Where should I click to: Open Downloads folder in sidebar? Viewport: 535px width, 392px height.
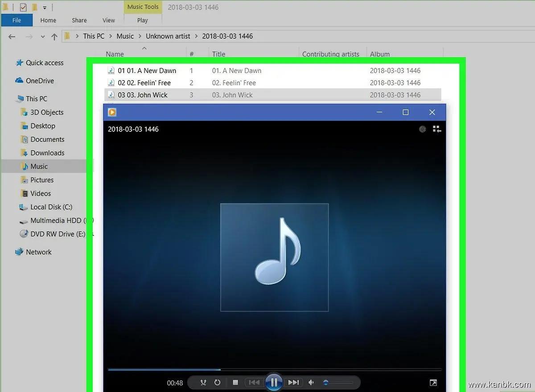click(x=47, y=153)
